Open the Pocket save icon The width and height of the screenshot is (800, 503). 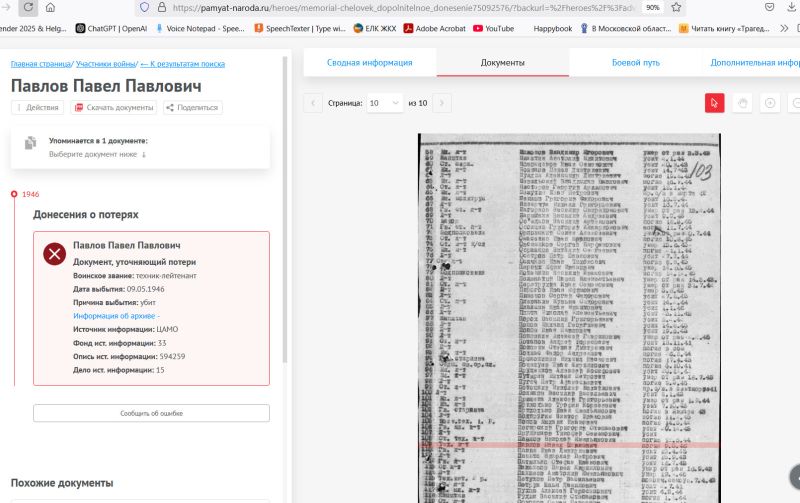(x=769, y=8)
